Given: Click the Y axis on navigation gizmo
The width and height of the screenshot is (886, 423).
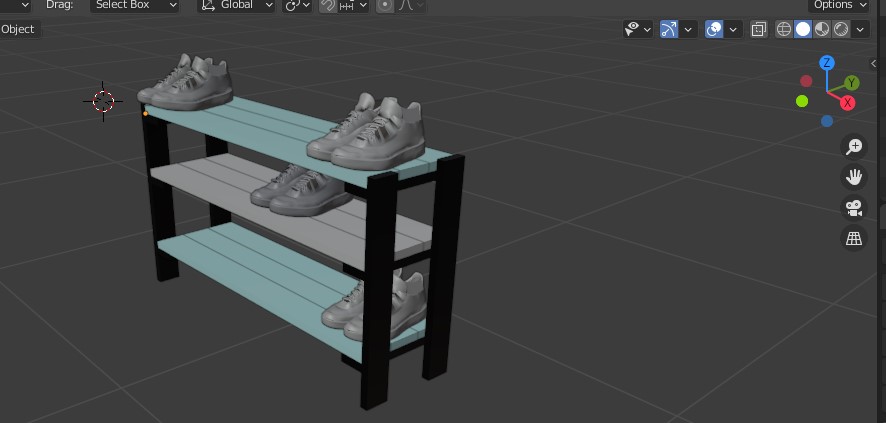Looking at the screenshot, I should pyautogui.click(x=852, y=83).
